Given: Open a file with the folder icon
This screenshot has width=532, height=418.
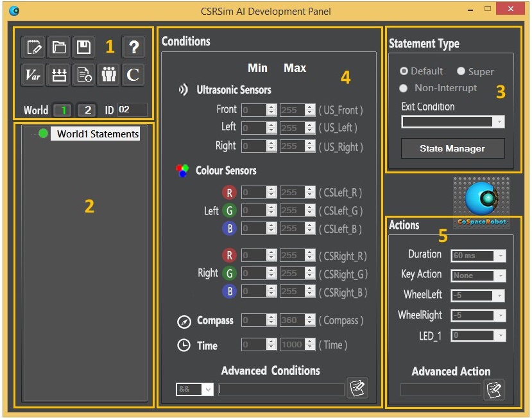Looking at the screenshot, I should 58,47.
